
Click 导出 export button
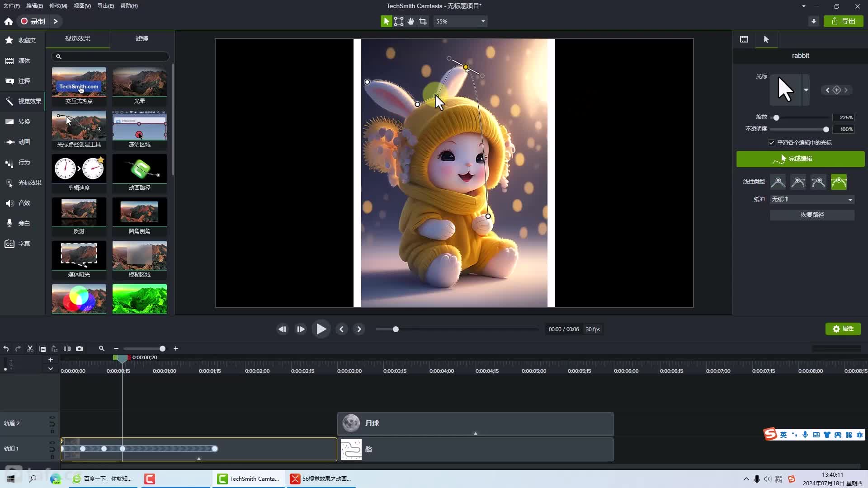click(x=844, y=21)
